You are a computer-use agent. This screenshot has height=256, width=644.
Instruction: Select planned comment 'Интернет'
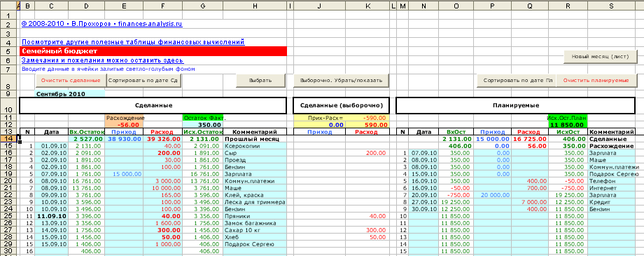click(612, 188)
